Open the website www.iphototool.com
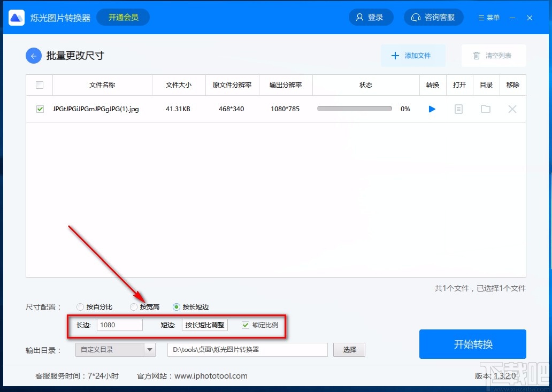The width and height of the screenshot is (552, 392). coord(211,375)
